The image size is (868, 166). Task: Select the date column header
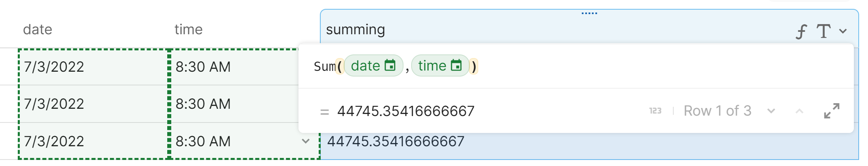pyautogui.click(x=38, y=29)
